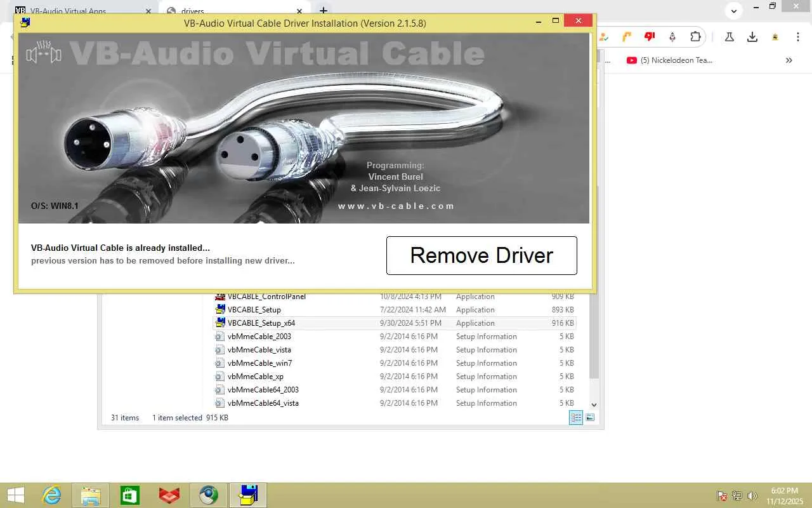
Task: Open Internet Explorer from the taskbar
Action: coord(51,495)
